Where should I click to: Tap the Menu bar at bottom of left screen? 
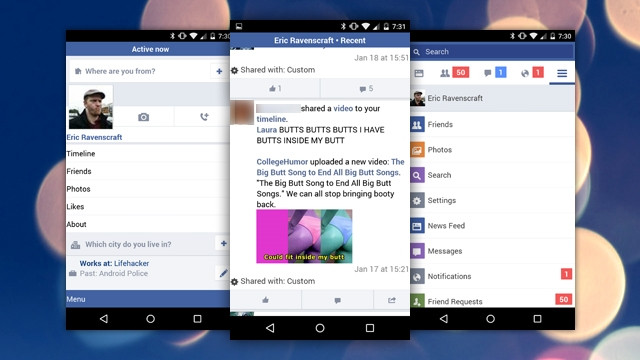(x=148, y=299)
